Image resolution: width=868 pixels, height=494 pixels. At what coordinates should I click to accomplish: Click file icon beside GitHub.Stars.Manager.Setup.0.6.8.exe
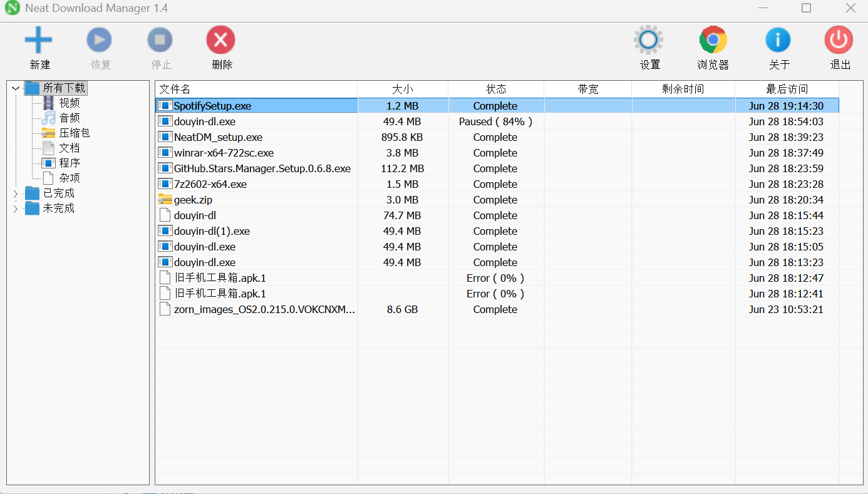(165, 168)
